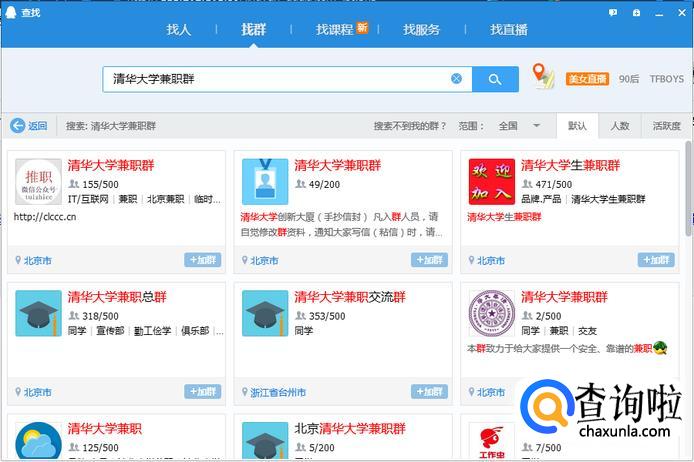694x462 pixels.
Task: Click the 品牌.产品 tag
Action: tap(541, 199)
